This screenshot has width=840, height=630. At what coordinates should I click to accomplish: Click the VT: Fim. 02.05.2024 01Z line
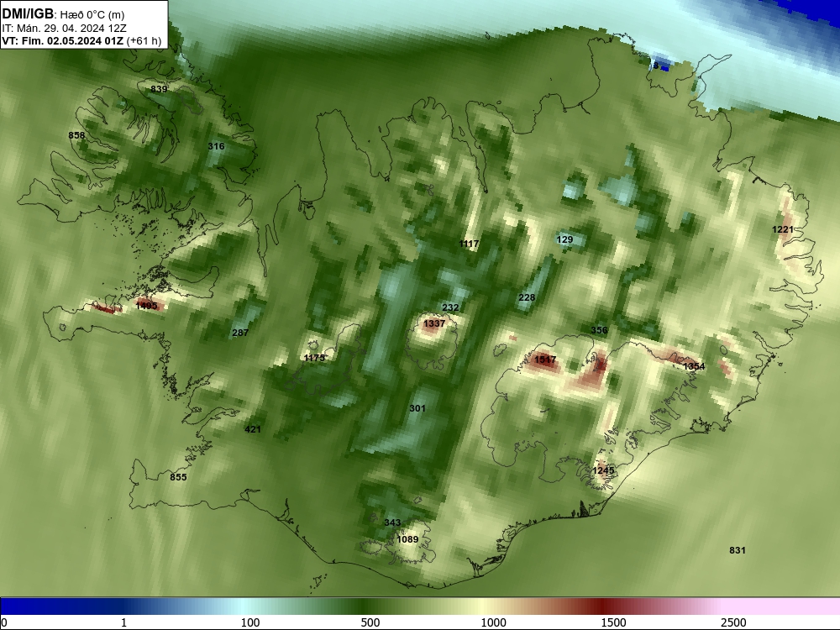click(x=81, y=41)
